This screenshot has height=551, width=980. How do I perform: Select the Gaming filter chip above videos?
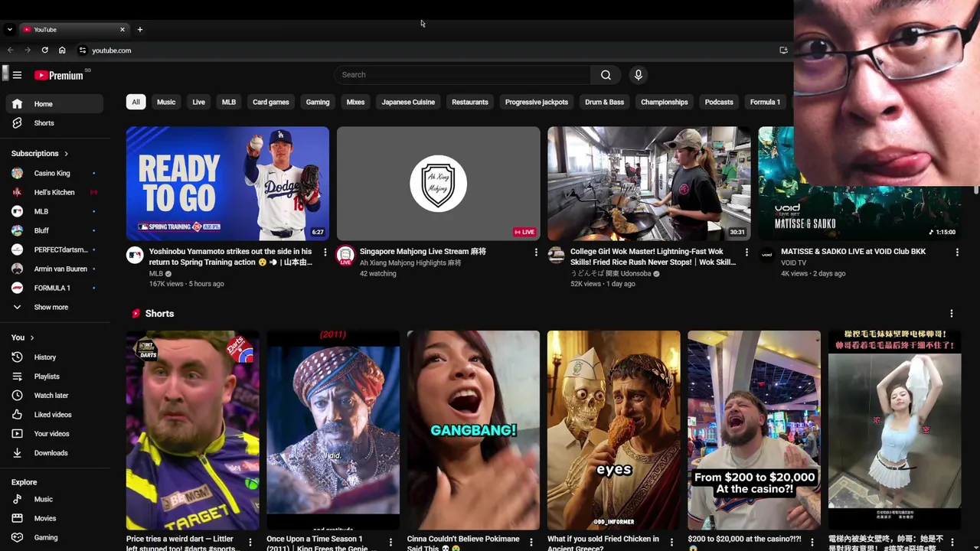click(x=318, y=102)
